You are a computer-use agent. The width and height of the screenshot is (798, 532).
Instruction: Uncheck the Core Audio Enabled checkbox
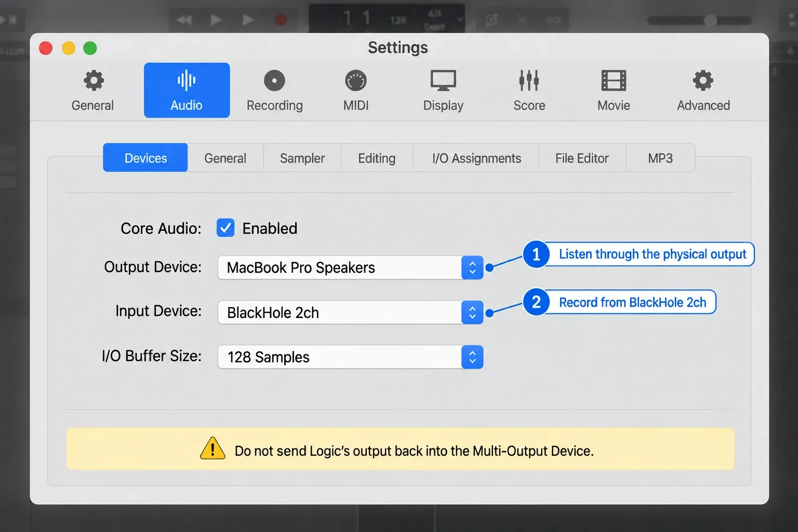pyautogui.click(x=225, y=228)
